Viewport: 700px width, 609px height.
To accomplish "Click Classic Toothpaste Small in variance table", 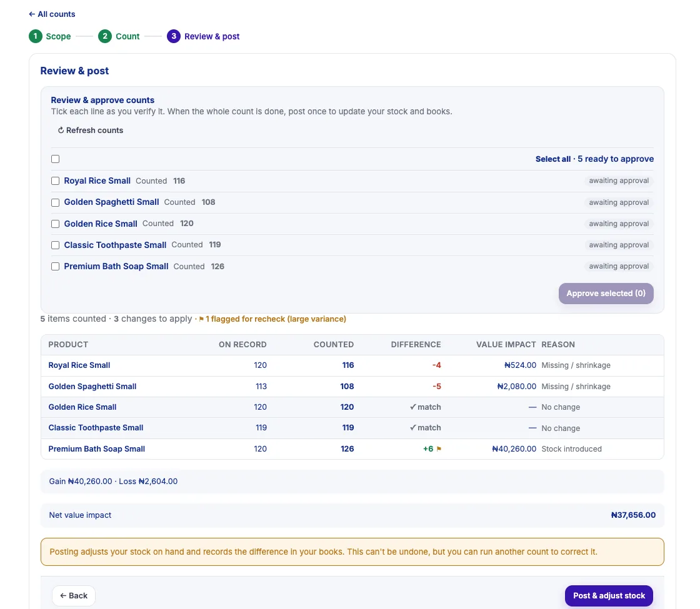I will (x=96, y=427).
